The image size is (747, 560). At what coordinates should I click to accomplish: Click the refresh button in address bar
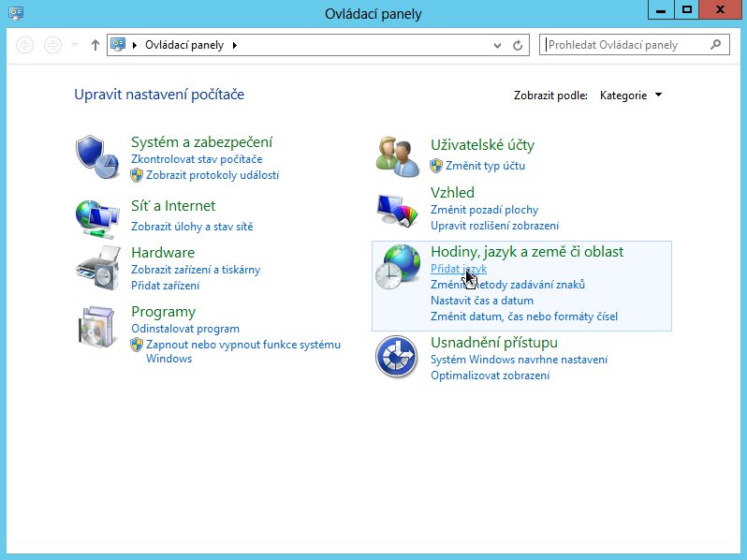[x=519, y=45]
